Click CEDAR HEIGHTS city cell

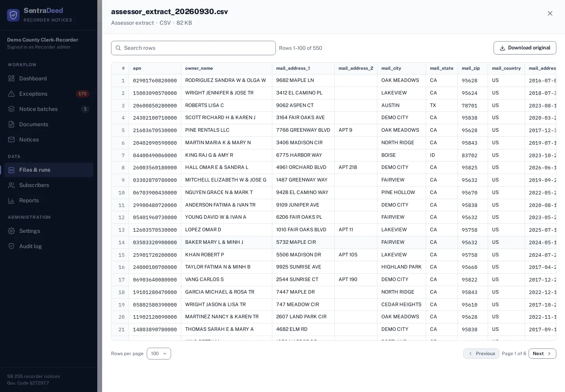coord(401,305)
